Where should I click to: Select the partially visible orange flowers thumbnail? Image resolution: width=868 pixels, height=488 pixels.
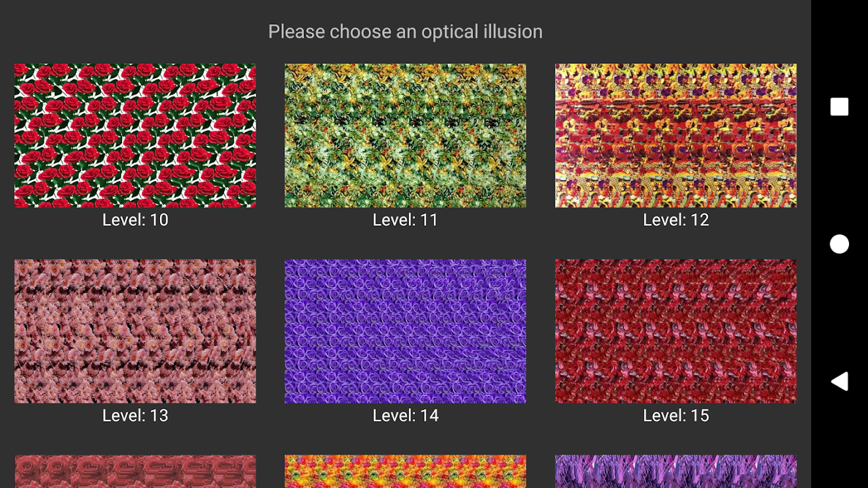(x=405, y=472)
